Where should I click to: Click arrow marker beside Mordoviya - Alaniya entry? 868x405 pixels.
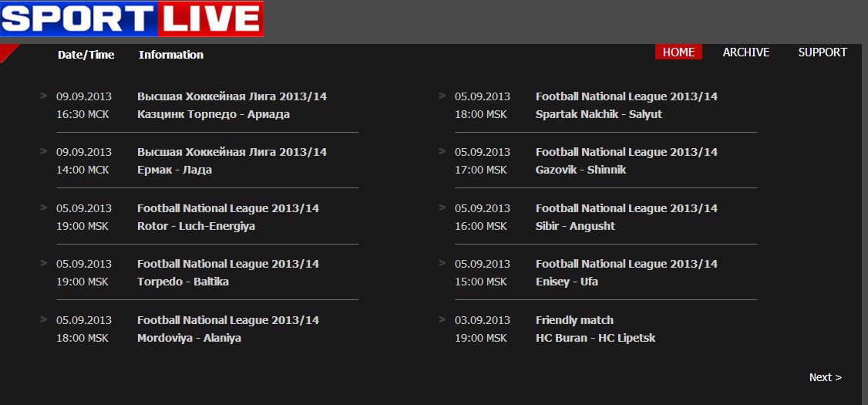tap(44, 319)
